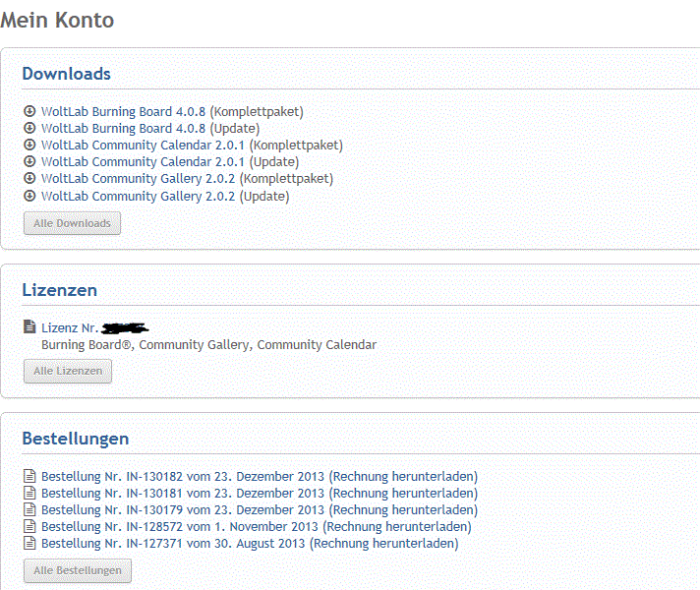Click download icon beside Community Calendar 2.0.1 Komplettpaket

point(29,145)
